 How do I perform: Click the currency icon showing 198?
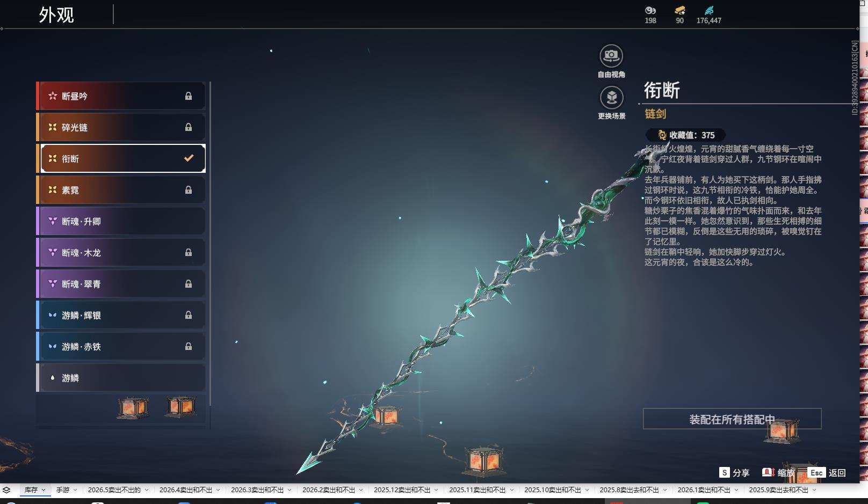(x=650, y=10)
